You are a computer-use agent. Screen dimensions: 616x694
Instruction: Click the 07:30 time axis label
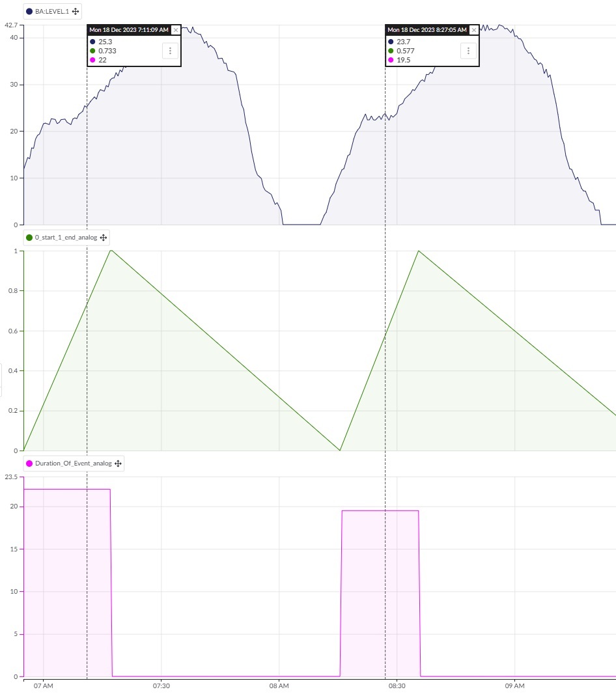(161, 686)
